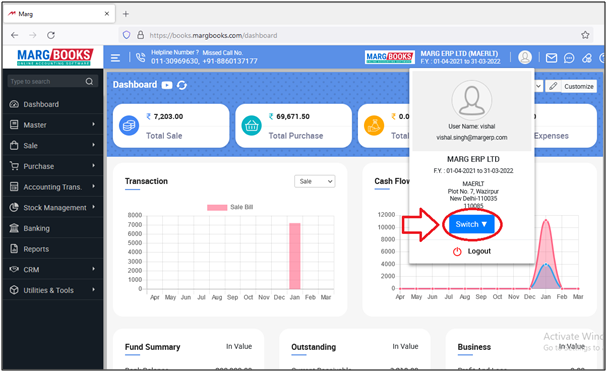Open a new browser tab with plus
Viewport: 608px width, 372px height.
[126, 14]
